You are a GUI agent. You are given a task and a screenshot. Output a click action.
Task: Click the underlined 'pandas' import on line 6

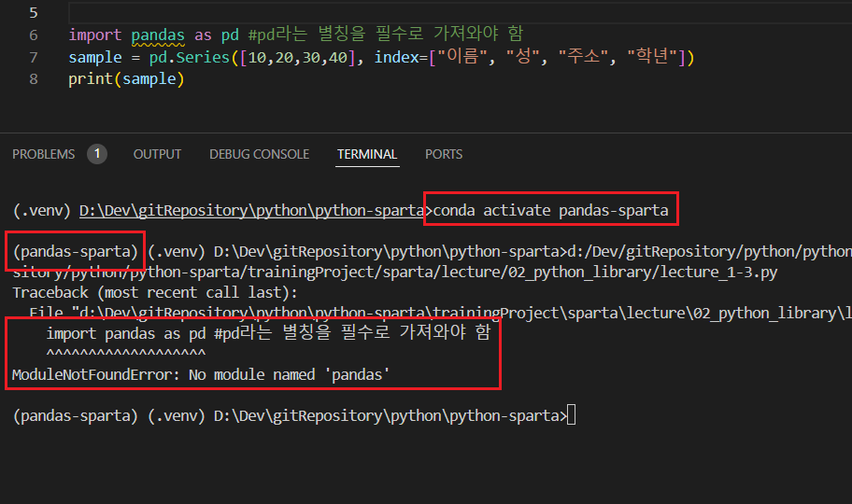coord(158,35)
